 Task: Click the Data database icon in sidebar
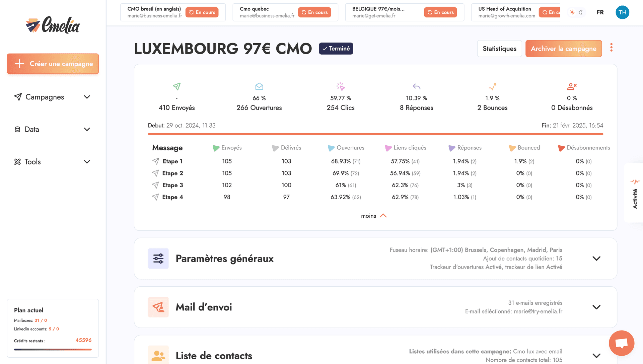(x=17, y=129)
